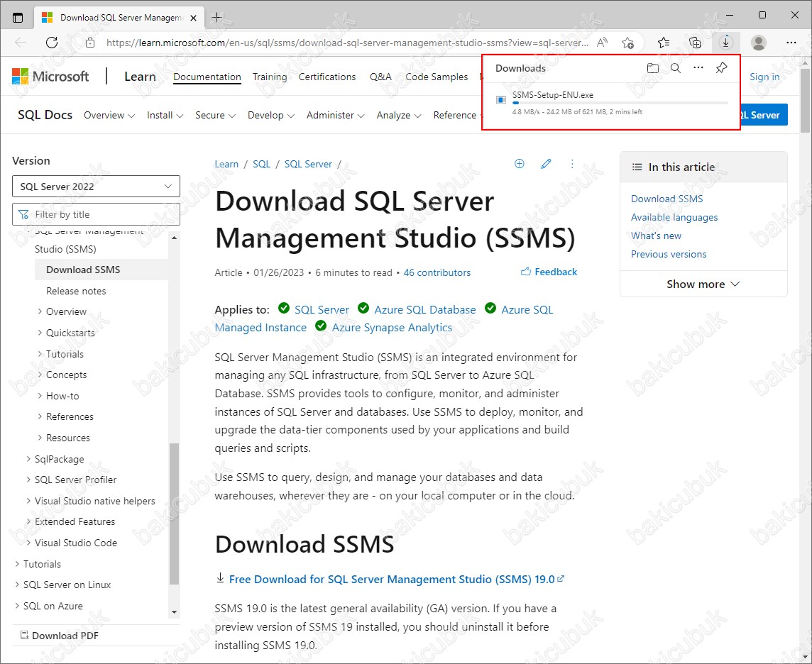The height and width of the screenshot is (664, 812).
Task: Click the Read aloud icon
Action: pos(602,43)
